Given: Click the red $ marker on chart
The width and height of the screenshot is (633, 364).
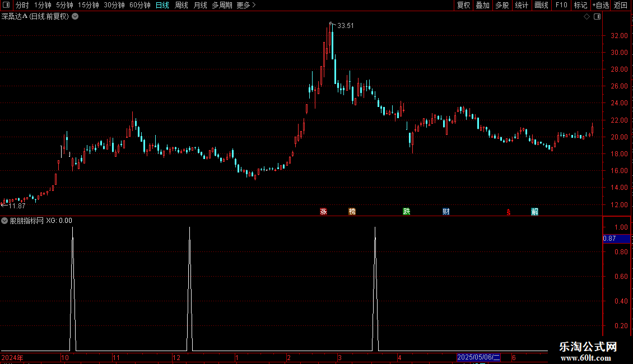Looking at the screenshot, I should click(x=509, y=212).
